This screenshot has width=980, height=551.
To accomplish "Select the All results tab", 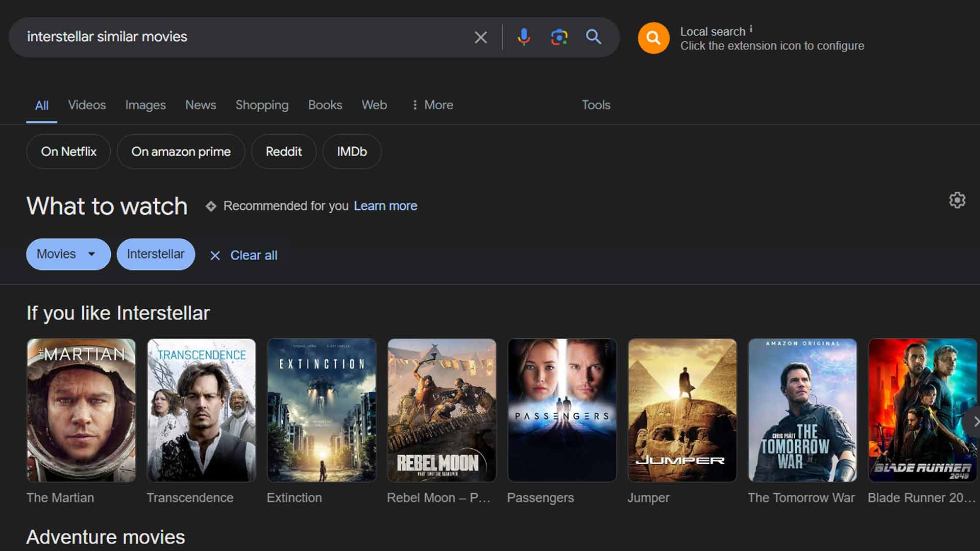I will (42, 106).
